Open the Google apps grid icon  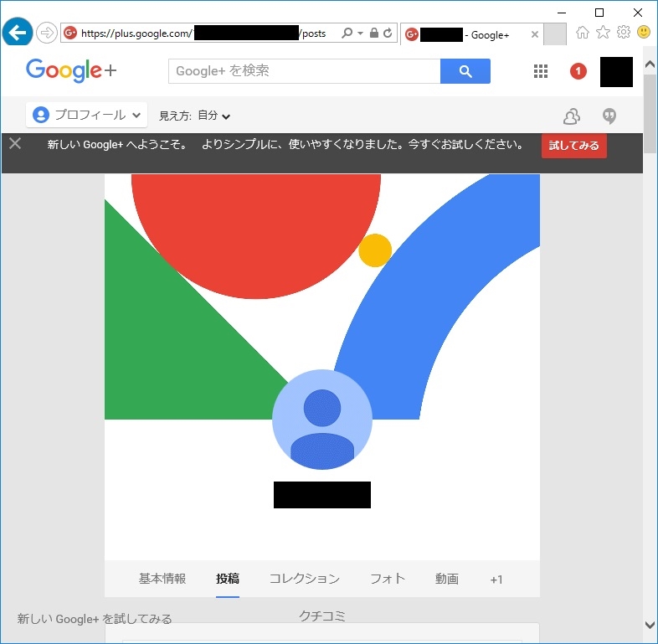tap(541, 71)
